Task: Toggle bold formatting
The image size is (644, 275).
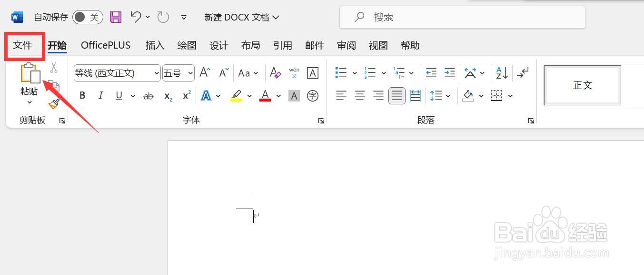Action: pyautogui.click(x=82, y=95)
